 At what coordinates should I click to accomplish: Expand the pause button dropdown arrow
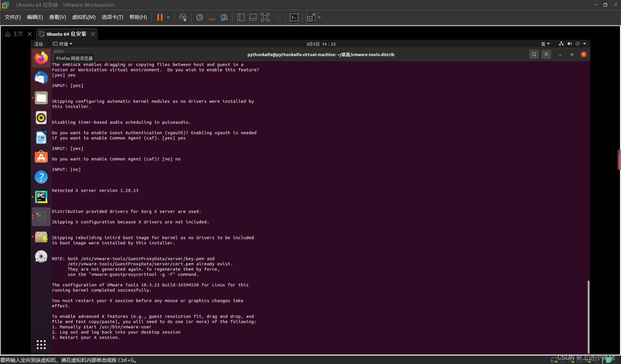(x=168, y=17)
